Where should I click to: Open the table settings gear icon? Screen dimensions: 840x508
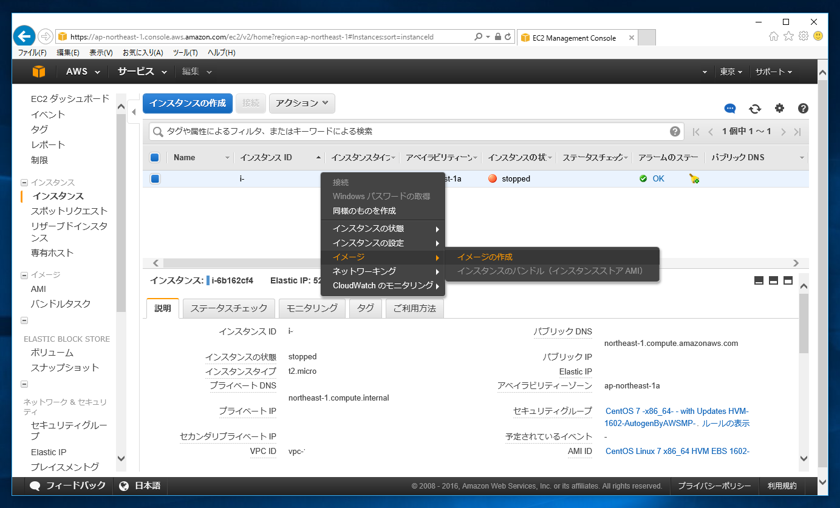pyautogui.click(x=779, y=108)
